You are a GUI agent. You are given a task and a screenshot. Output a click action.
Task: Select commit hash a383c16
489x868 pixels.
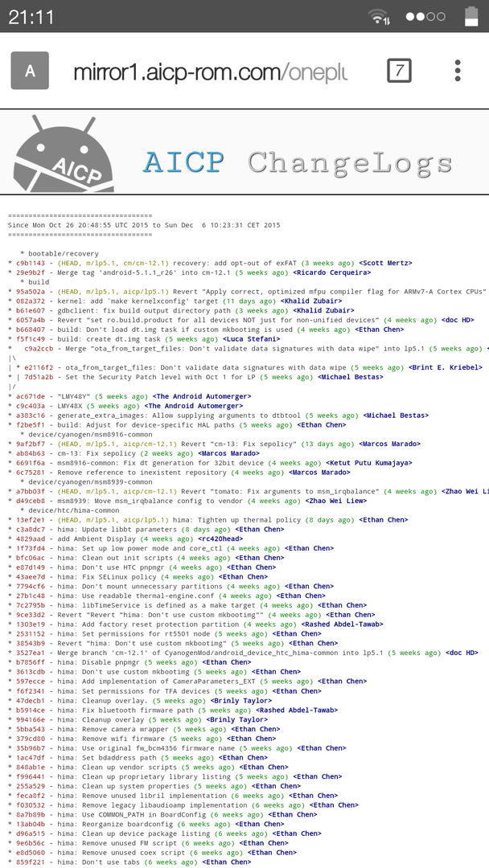[31, 416]
